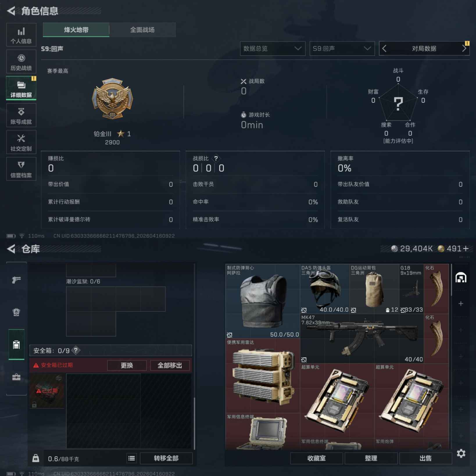Click the 全部移出 button
This screenshot has width=476, height=476.
point(170,365)
